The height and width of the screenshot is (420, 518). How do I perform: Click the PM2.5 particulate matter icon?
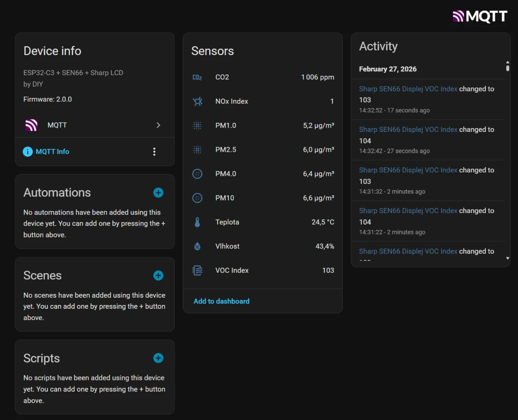pyautogui.click(x=197, y=149)
